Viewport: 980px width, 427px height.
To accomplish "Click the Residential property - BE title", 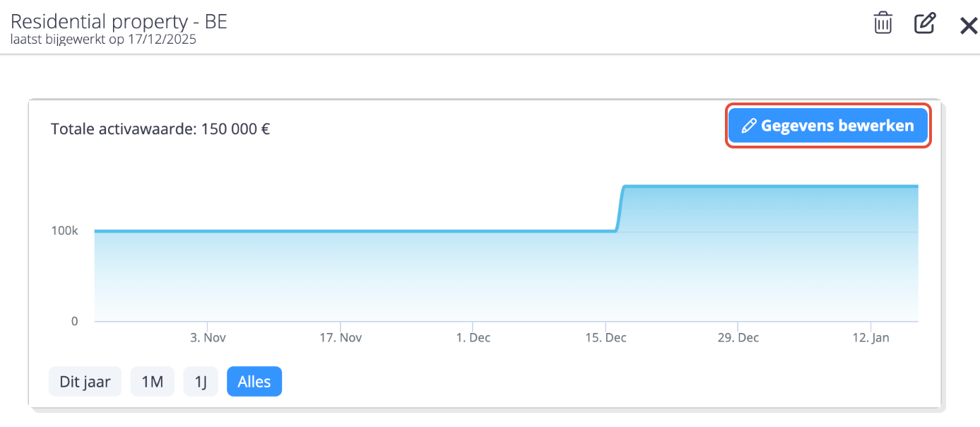I will tap(119, 21).
